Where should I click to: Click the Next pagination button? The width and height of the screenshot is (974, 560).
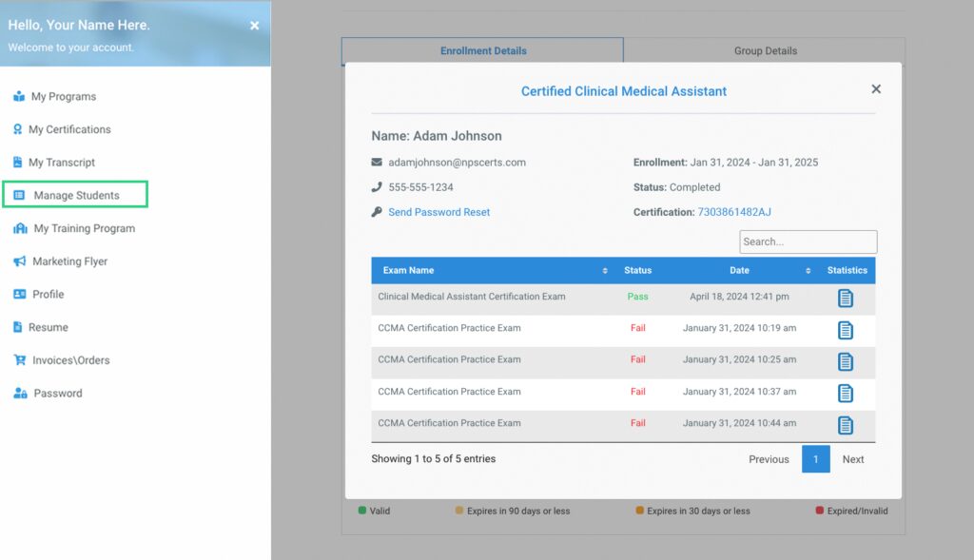point(853,459)
